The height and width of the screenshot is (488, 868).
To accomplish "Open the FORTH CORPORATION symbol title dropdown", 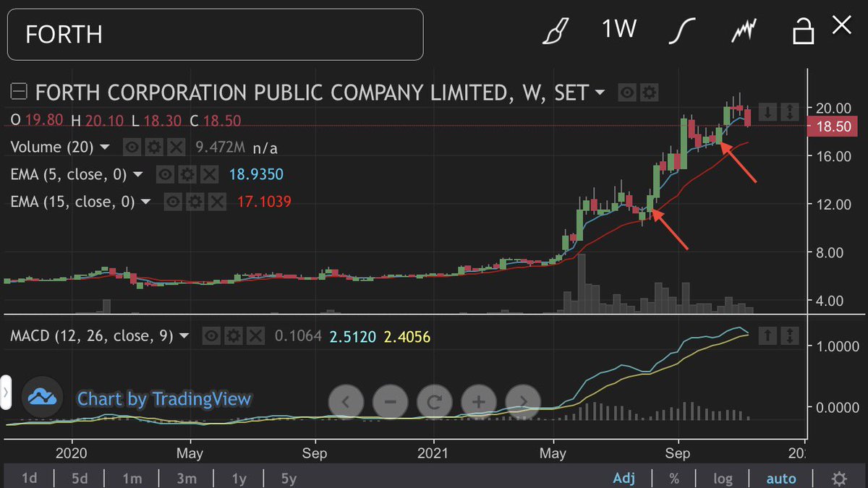I will [600, 93].
